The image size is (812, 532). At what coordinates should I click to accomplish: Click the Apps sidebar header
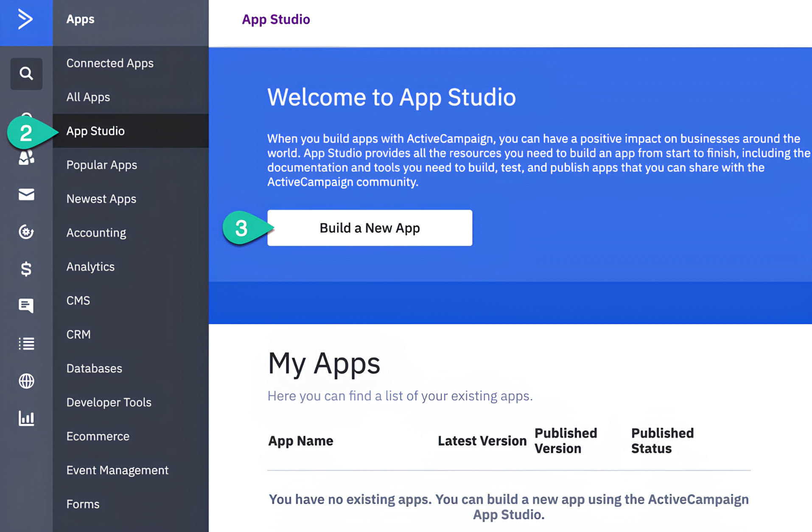point(80,19)
